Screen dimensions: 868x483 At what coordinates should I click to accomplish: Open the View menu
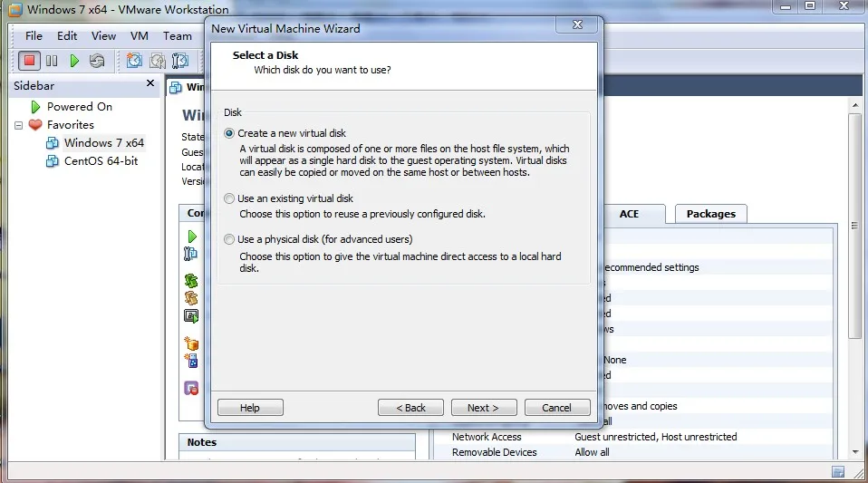(x=103, y=36)
